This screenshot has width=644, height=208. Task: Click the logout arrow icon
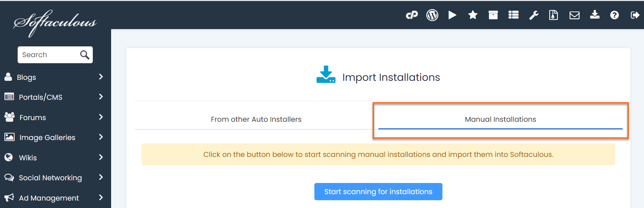click(x=635, y=15)
